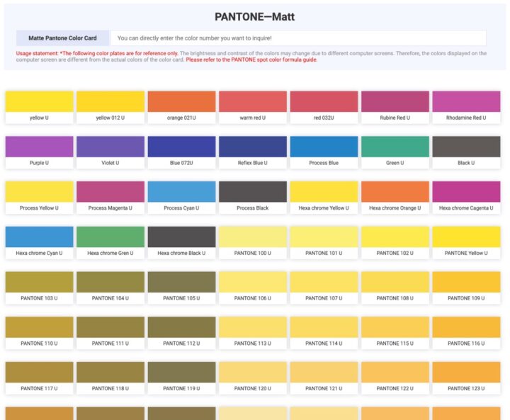The image size is (510, 420).
Task: Select the yellow 012 U swatch
Action: [x=110, y=102]
